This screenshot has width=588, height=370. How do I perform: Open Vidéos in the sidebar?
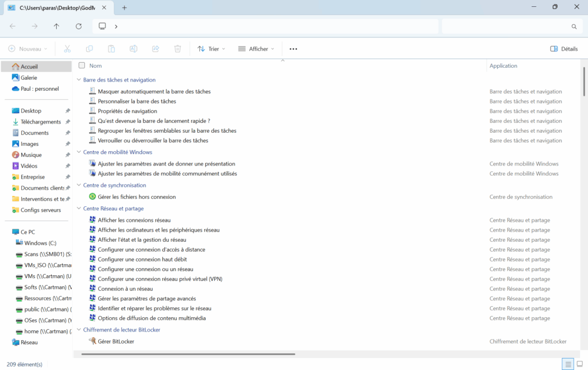click(29, 166)
